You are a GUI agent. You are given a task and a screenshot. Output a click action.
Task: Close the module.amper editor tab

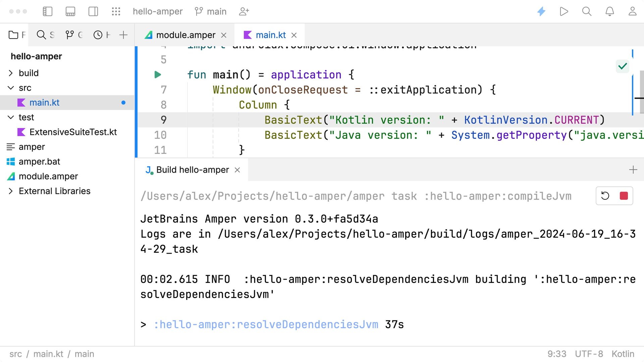pyautogui.click(x=224, y=35)
